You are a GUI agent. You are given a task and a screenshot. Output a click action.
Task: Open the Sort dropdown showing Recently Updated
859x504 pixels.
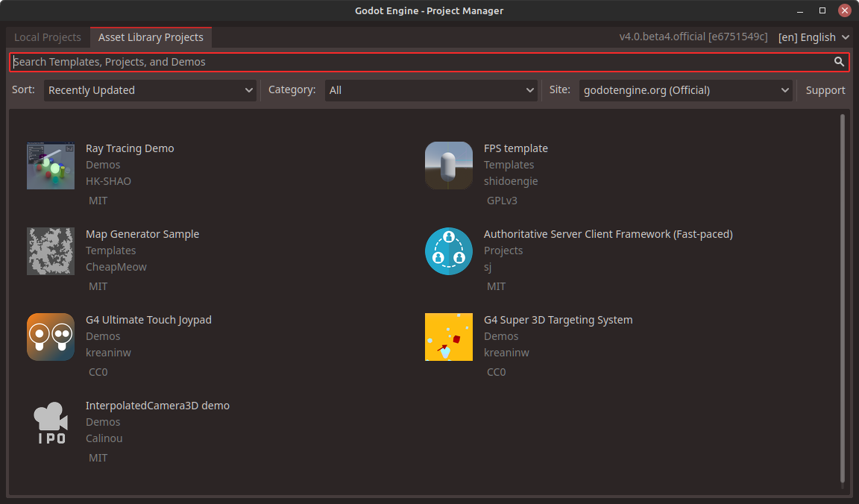[149, 89]
